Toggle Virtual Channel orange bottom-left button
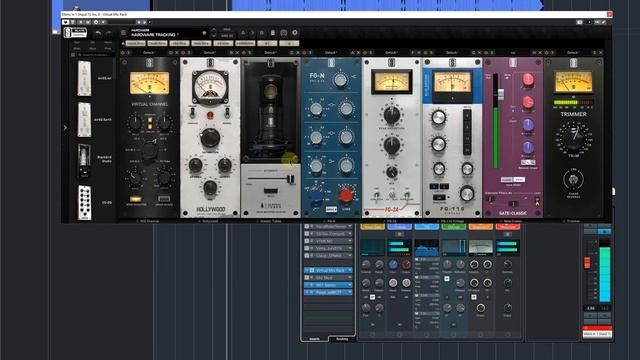 pos(135,199)
